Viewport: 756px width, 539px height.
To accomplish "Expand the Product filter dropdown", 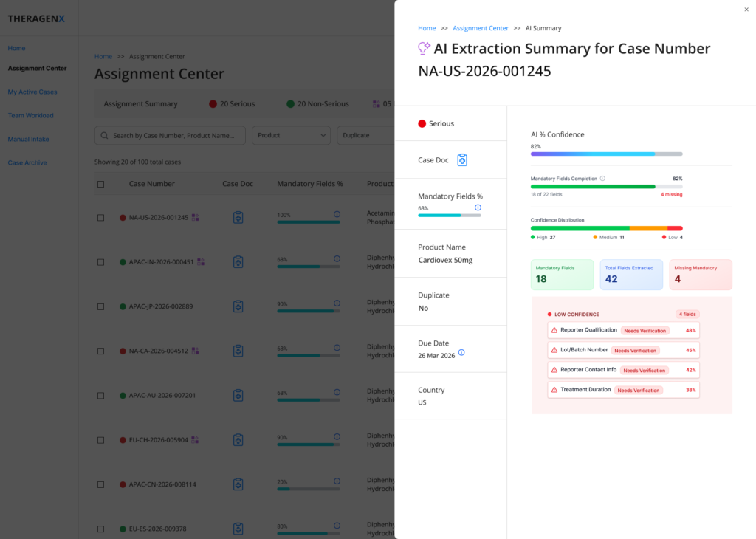I will click(291, 135).
